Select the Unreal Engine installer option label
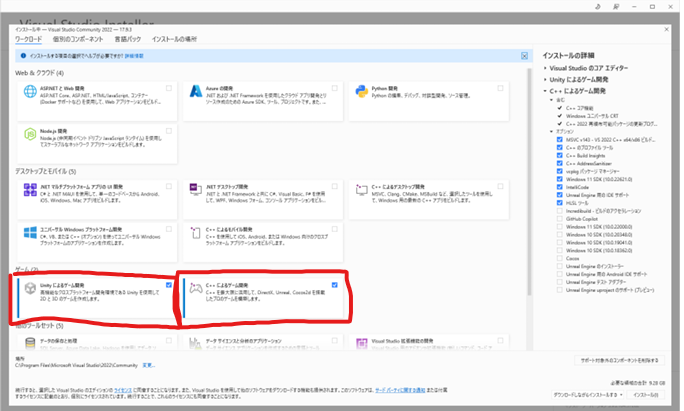Image resolution: width=684 pixels, height=411 pixels. (595, 266)
